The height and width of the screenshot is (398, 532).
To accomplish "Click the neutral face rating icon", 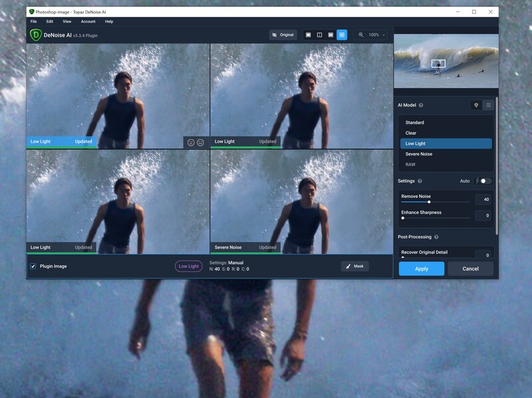I will pyautogui.click(x=201, y=142).
